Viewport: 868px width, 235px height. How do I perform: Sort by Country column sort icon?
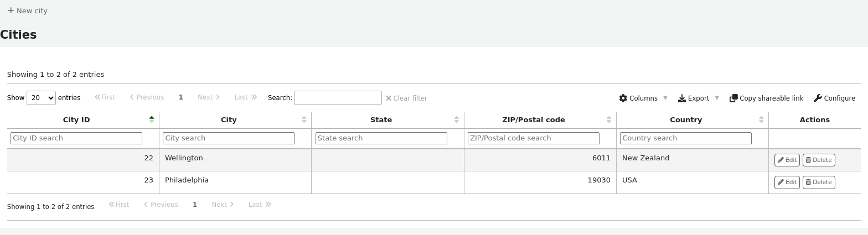(761, 119)
